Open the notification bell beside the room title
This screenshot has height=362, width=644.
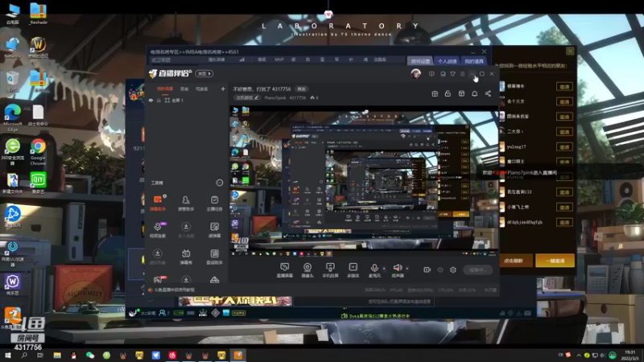[x=474, y=93]
